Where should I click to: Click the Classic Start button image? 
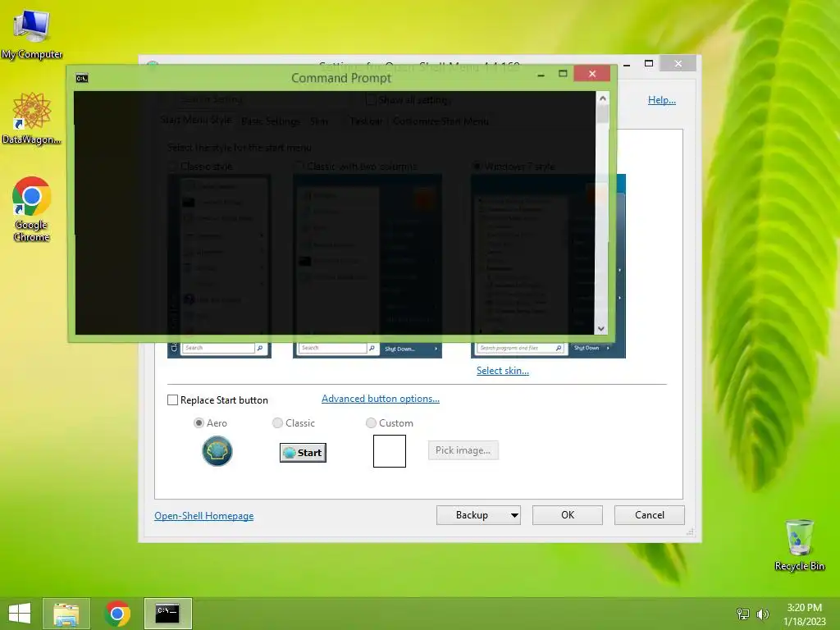303,453
